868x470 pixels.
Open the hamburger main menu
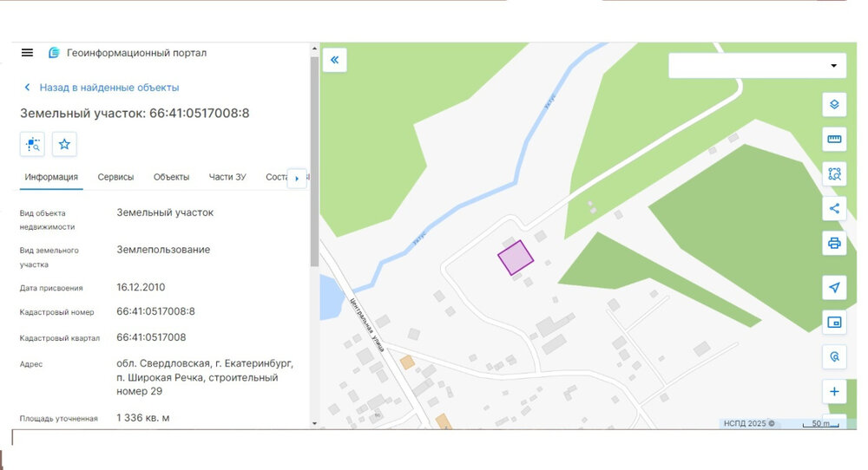coord(27,53)
